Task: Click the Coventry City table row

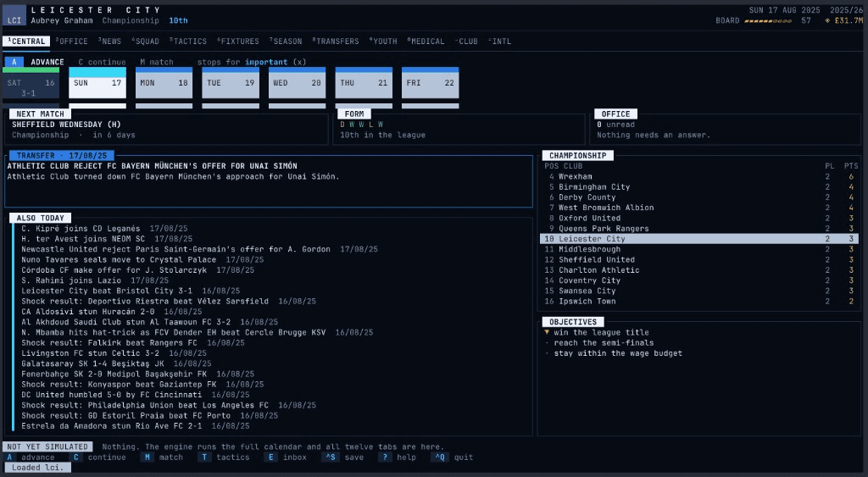Action: pos(699,280)
